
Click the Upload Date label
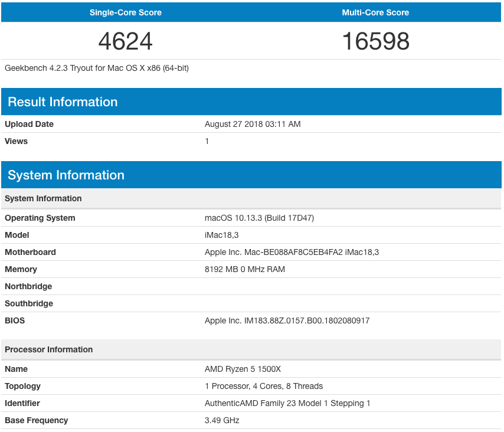tap(30, 124)
